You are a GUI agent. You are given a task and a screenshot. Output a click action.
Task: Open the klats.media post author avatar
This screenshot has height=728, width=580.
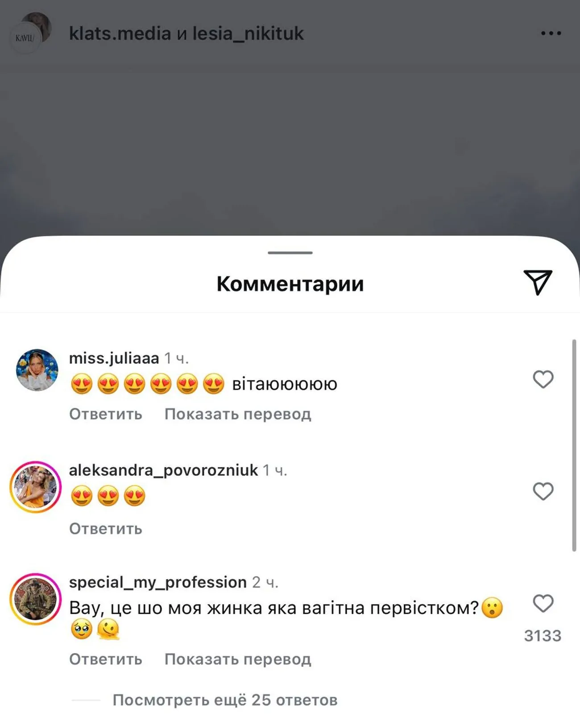tap(30, 33)
